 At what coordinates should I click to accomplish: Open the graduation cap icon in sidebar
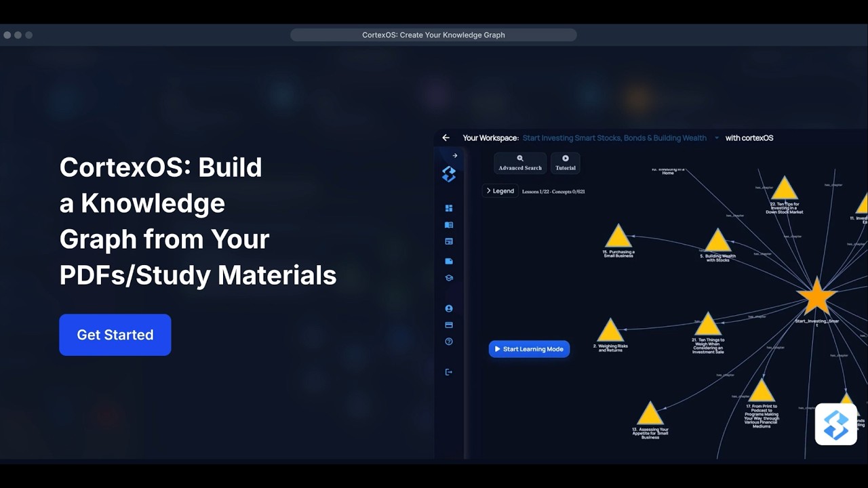coord(448,278)
